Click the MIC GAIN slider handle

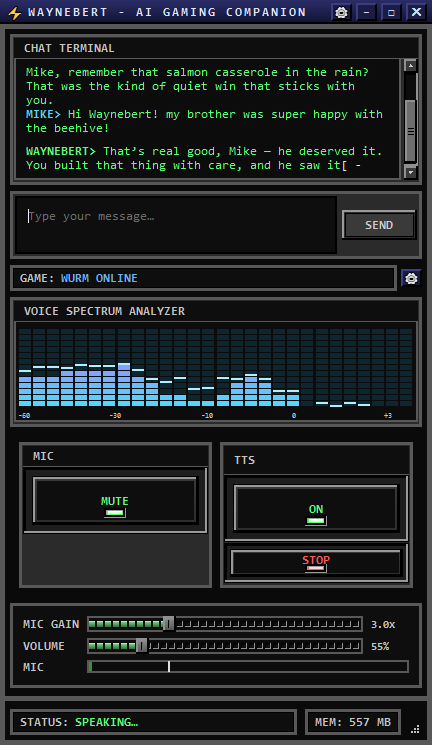pos(168,623)
